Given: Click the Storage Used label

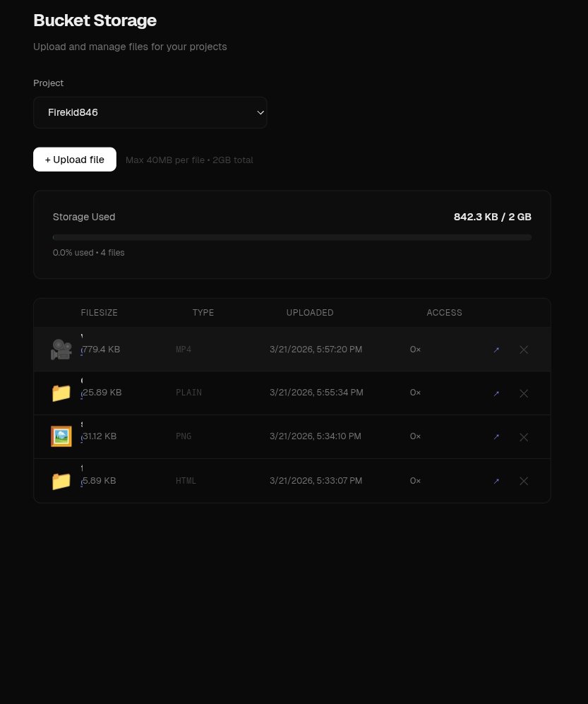Looking at the screenshot, I should click(84, 217).
